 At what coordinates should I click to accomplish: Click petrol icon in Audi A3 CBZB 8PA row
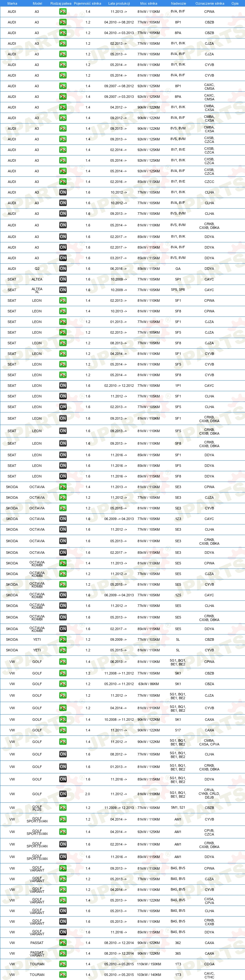click(x=63, y=33)
